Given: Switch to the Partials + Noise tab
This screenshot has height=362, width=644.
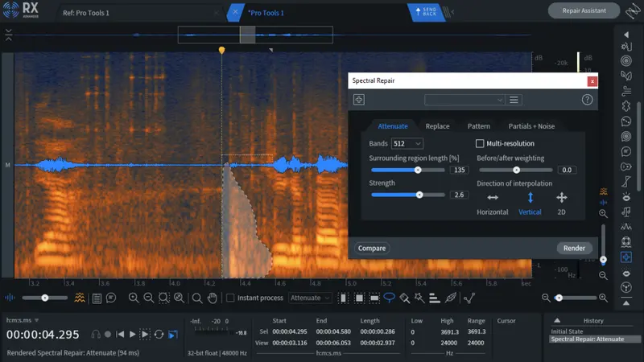Looking at the screenshot, I should click(531, 126).
